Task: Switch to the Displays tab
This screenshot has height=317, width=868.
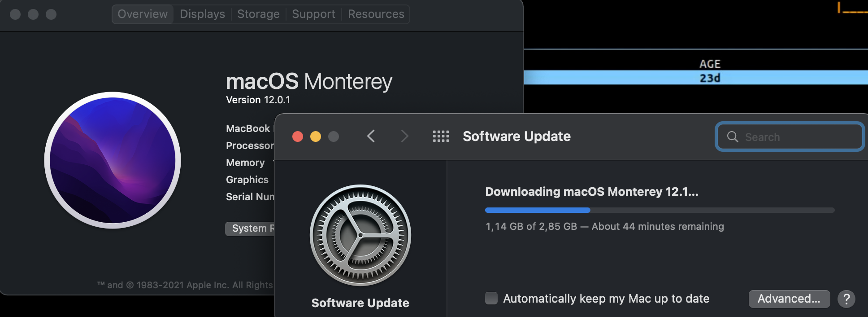Action: (x=202, y=14)
